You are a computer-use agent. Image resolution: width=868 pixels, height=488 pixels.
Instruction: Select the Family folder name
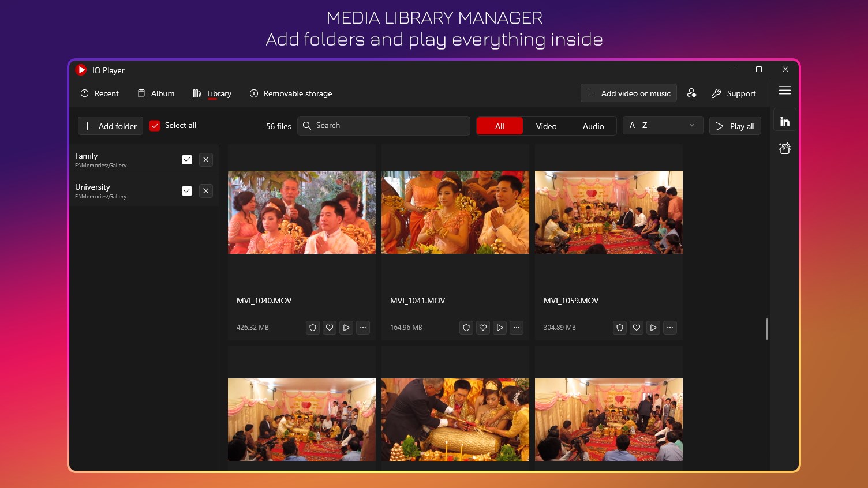pyautogui.click(x=87, y=156)
